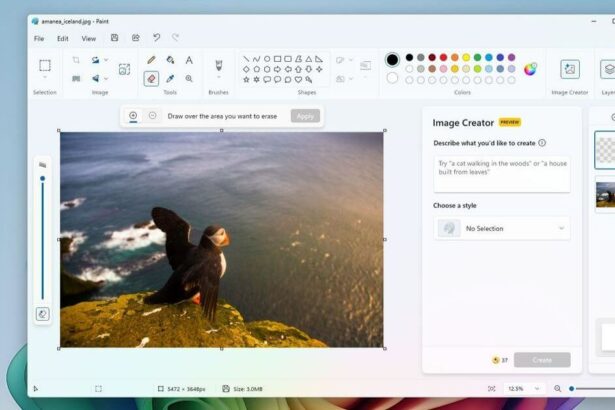Pick the green color swatch
The width and height of the screenshot is (615, 410).
click(477, 57)
